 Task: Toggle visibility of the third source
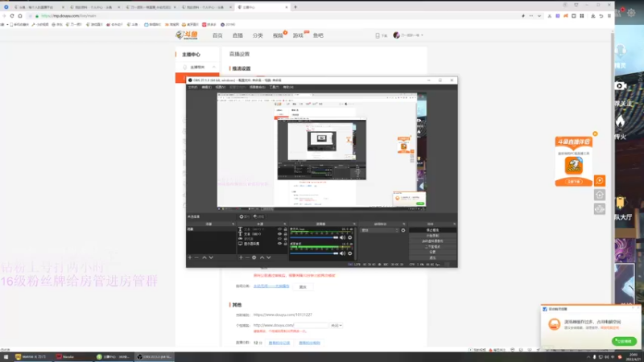pyautogui.click(x=279, y=239)
